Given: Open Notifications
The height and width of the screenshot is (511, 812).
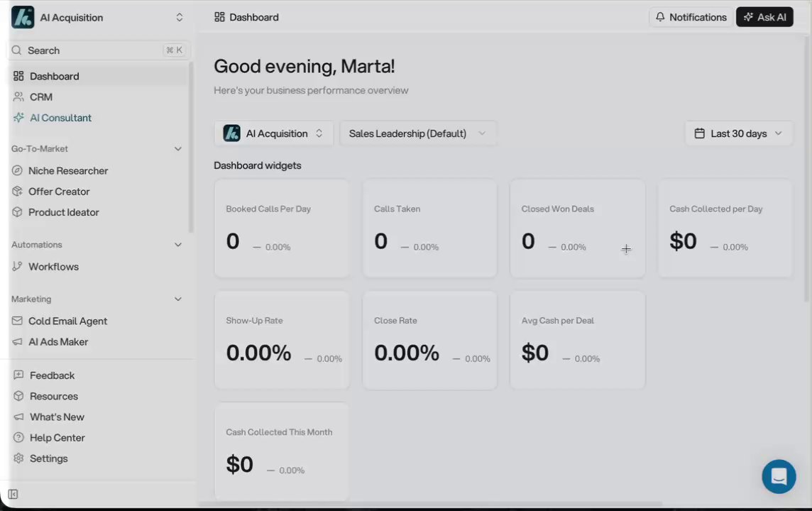Looking at the screenshot, I should pyautogui.click(x=691, y=17).
